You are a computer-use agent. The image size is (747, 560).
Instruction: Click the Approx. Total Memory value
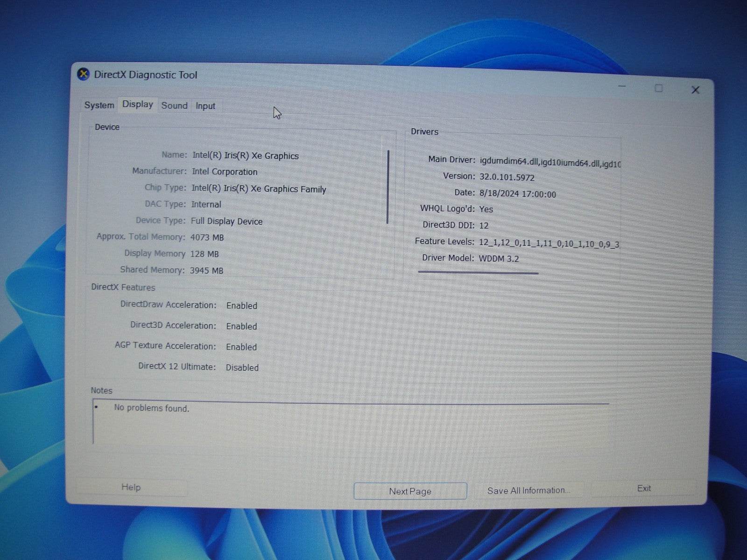(206, 238)
